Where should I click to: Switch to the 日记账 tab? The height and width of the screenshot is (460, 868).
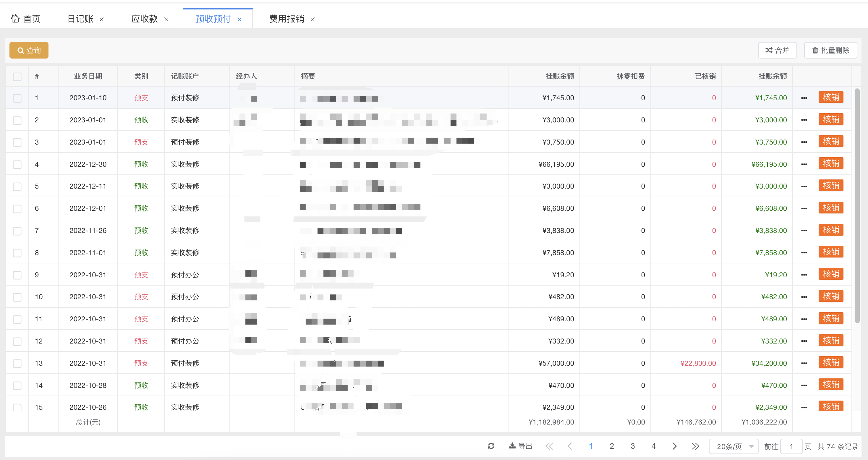tap(80, 19)
